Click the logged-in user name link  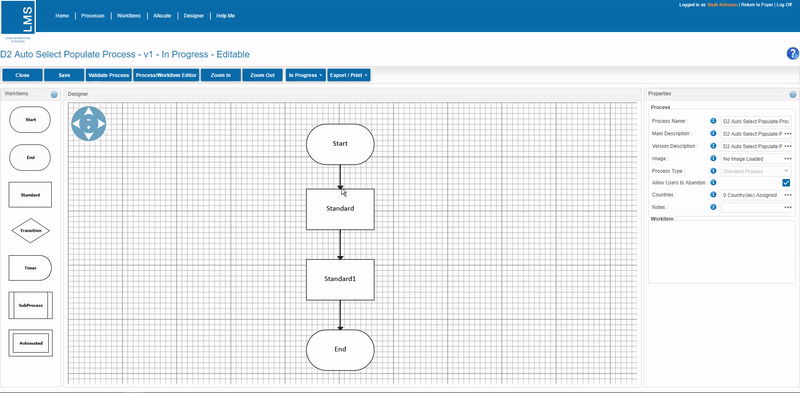click(x=722, y=5)
